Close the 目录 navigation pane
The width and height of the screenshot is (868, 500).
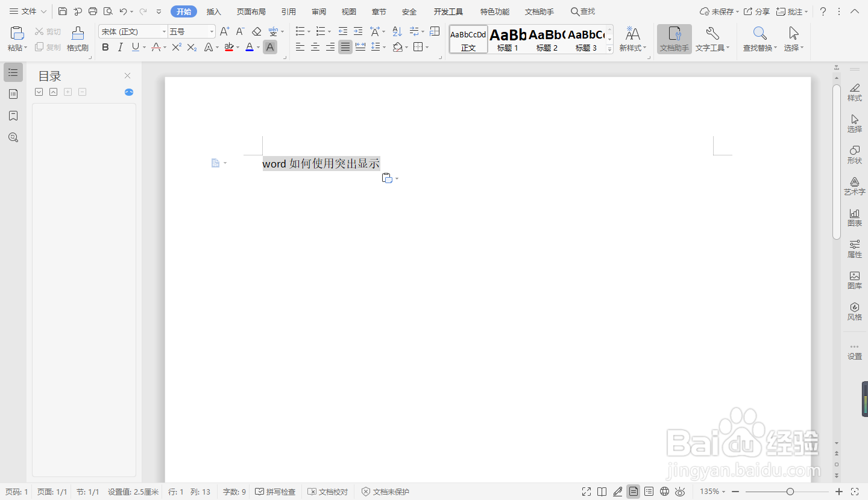click(127, 75)
